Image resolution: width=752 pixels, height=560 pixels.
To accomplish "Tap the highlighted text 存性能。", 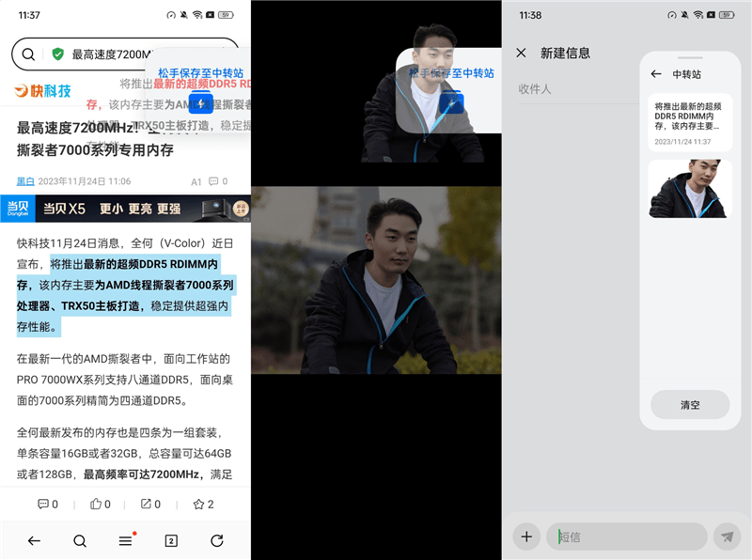I will click(x=37, y=327).
